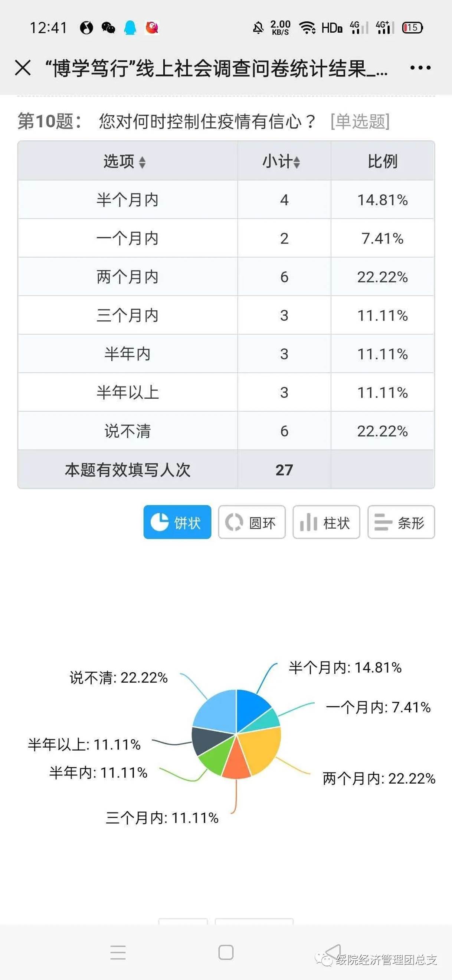Screen dimensions: 452x980
Task: Switch chart to 圆环 donut view
Action: coord(252,522)
